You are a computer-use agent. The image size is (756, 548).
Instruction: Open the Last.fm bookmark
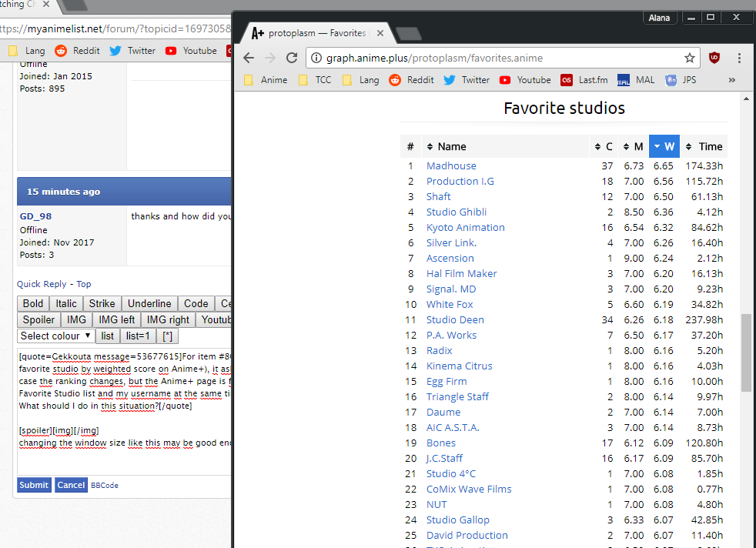click(x=584, y=80)
